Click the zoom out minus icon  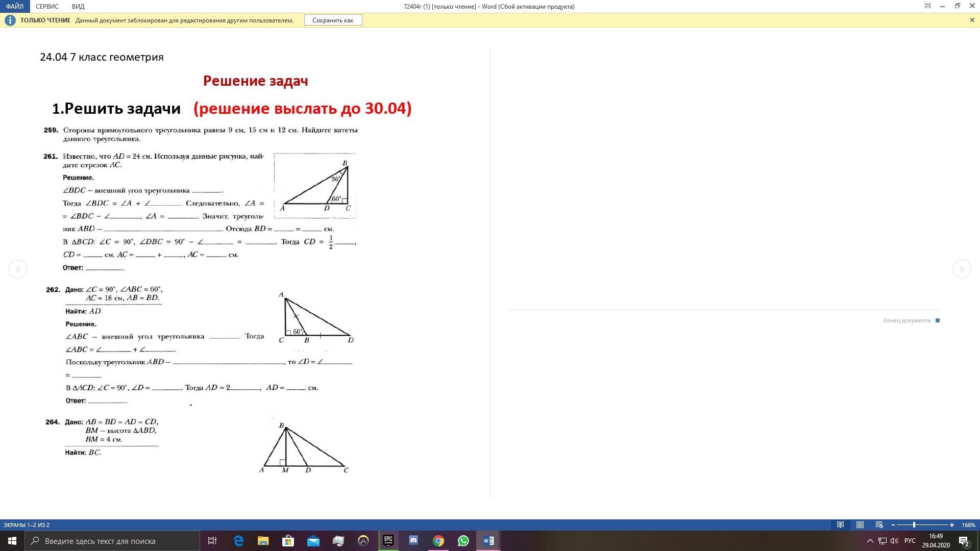click(893, 525)
